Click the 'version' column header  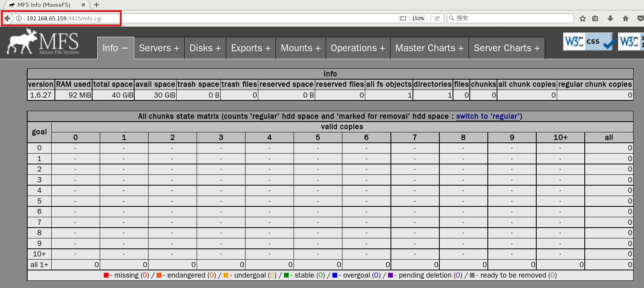[41, 84]
